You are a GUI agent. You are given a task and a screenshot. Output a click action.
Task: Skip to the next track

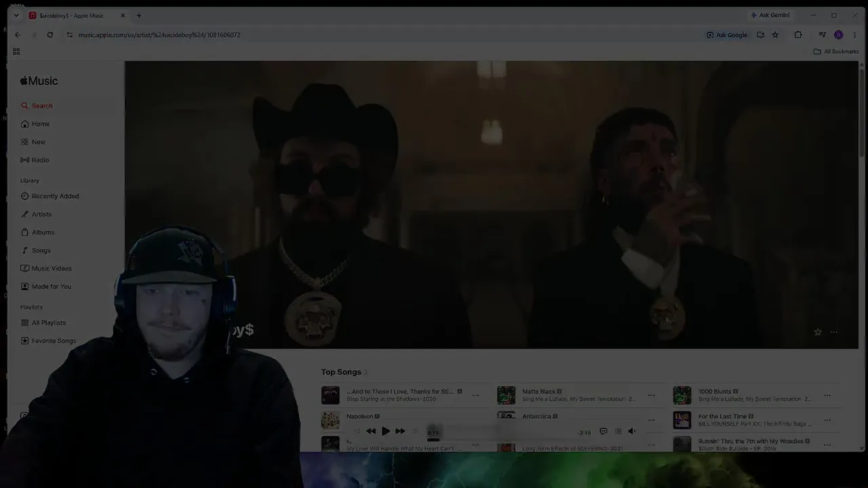(400, 431)
